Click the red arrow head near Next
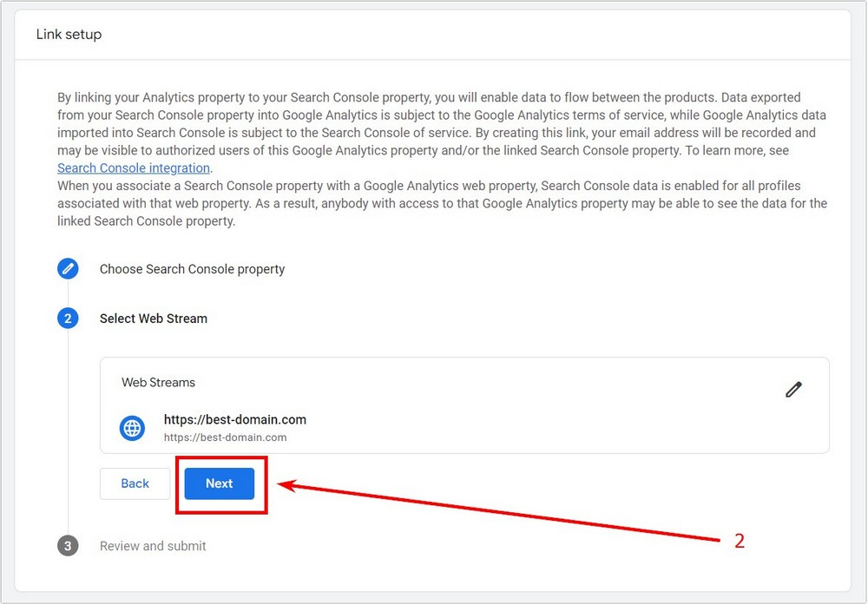868x605 pixels. coord(288,485)
